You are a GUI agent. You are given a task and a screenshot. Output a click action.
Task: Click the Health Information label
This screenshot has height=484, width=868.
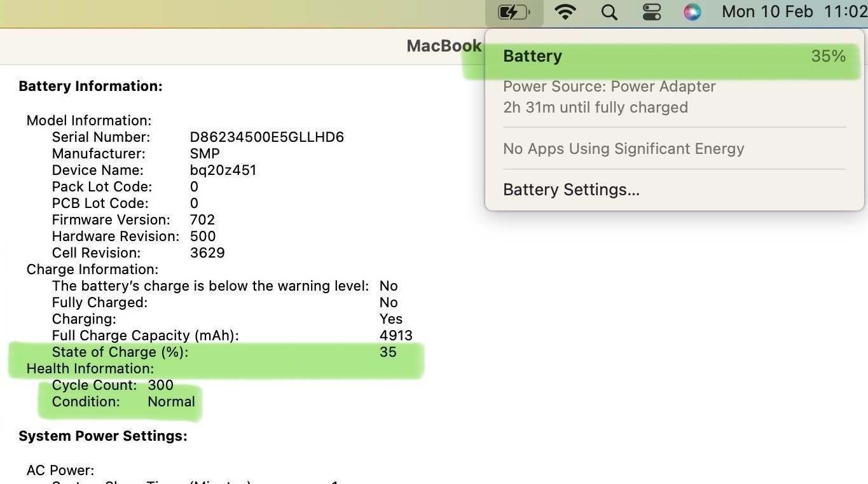coord(90,368)
